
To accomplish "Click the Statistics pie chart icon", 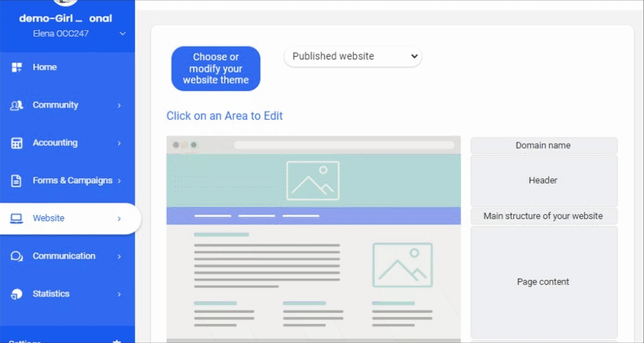I will coord(17,294).
